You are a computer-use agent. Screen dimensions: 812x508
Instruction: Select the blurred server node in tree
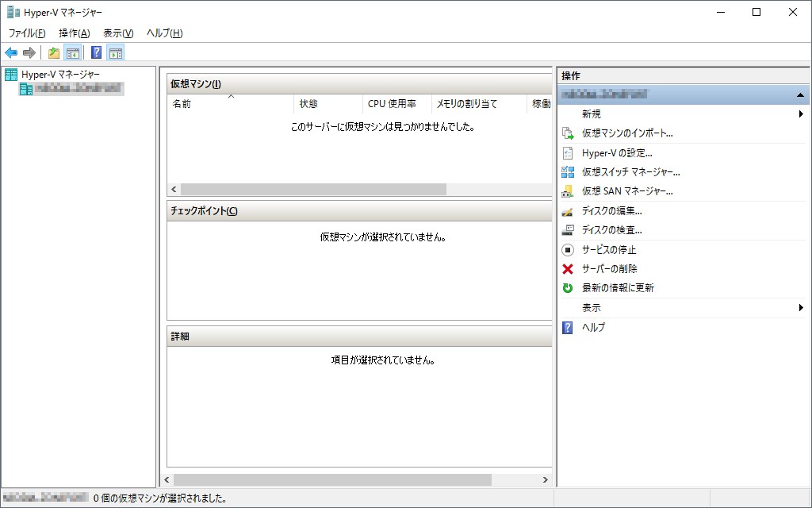point(71,89)
